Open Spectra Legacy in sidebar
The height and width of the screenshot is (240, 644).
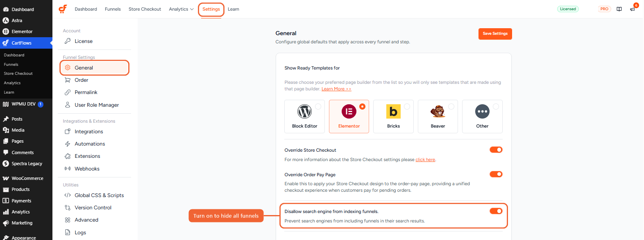[26, 164]
